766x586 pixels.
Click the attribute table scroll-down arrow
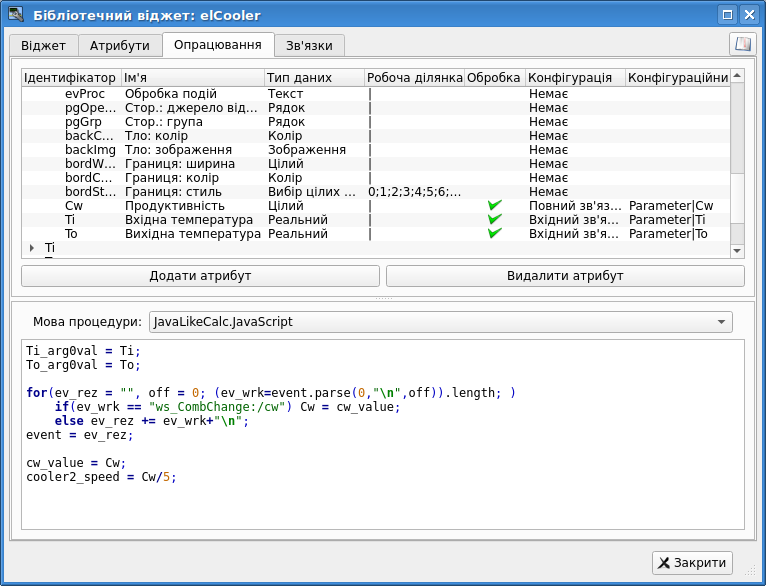point(737,251)
